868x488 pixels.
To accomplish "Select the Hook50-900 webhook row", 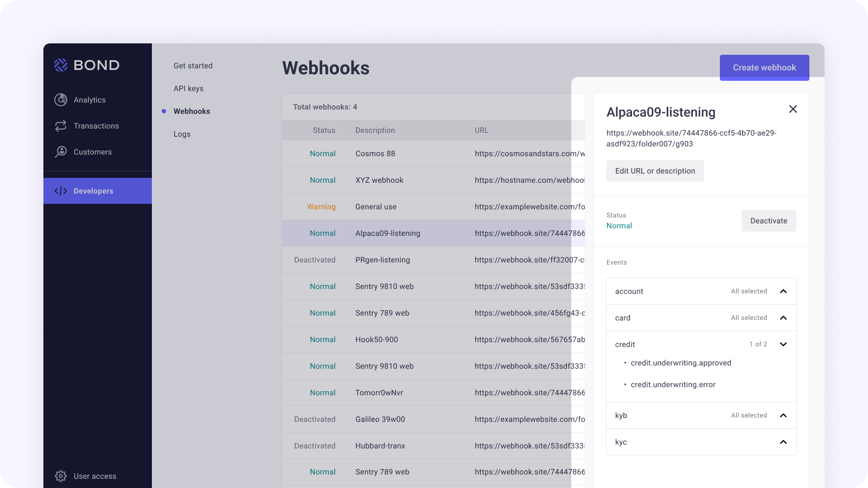I will (433, 339).
